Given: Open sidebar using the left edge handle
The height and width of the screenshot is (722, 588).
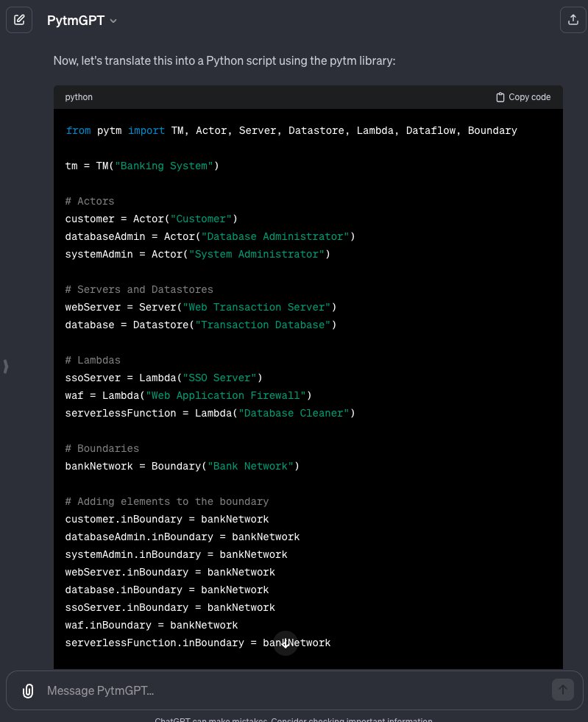Looking at the screenshot, I should (6, 367).
